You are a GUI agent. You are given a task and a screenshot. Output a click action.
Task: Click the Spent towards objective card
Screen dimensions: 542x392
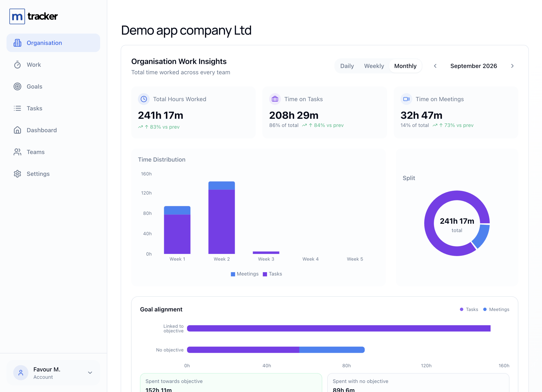tap(231, 383)
